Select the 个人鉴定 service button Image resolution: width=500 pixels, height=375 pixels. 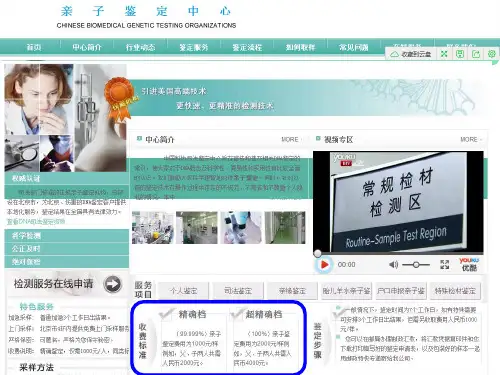coord(183,291)
